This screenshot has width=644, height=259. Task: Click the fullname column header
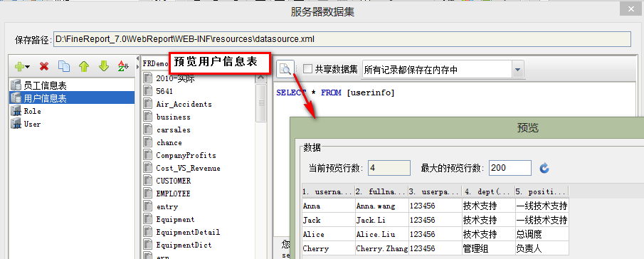(381, 191)
